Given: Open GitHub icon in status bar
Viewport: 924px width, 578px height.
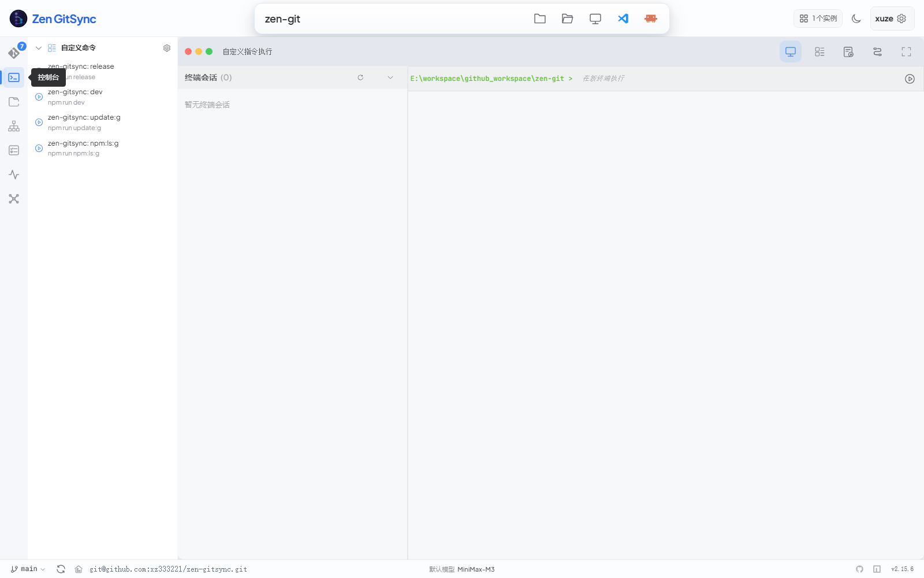Looking at the screenshot, I should (859, 569).
